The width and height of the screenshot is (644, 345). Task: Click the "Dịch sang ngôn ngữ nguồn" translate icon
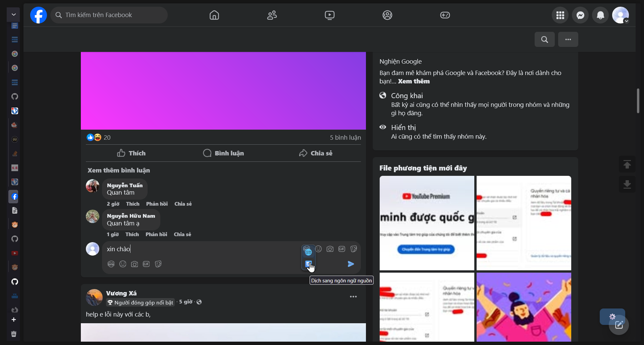(x=309, y=264)
